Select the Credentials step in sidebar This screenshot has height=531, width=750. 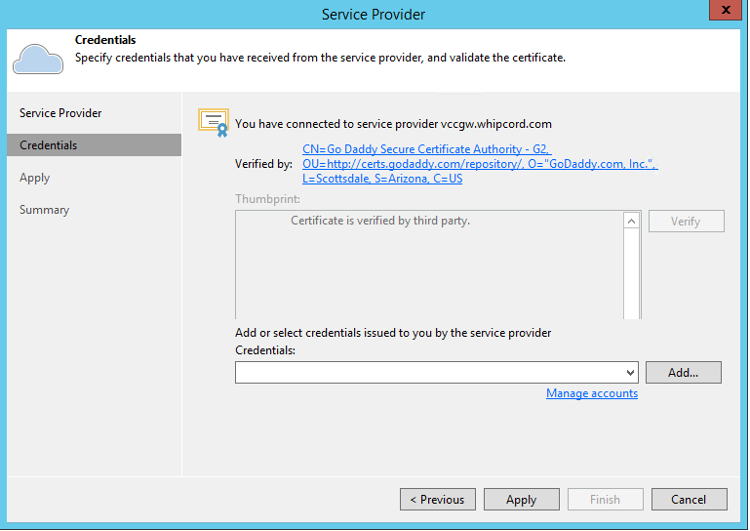pyautogui.click(x=48, y=145)
